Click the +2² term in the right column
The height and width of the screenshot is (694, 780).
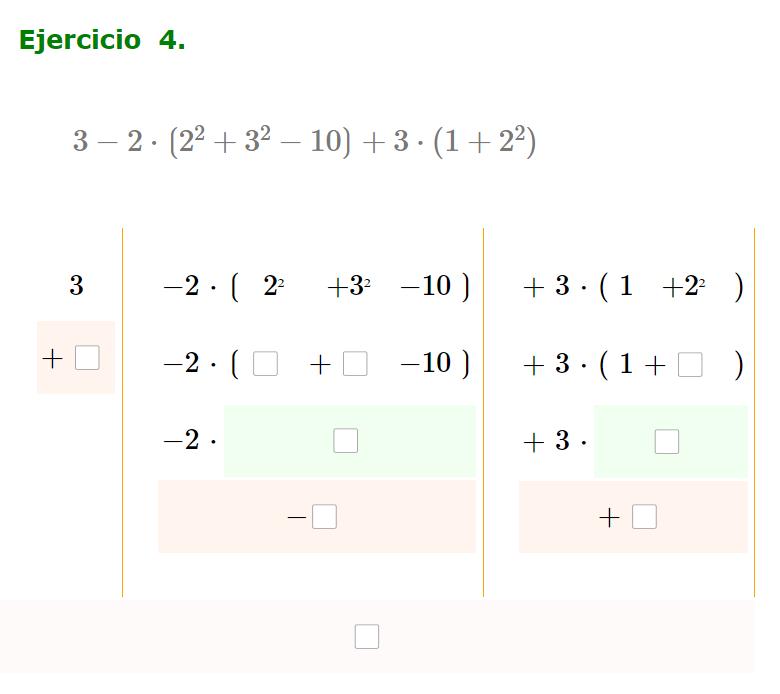(683, 287)
